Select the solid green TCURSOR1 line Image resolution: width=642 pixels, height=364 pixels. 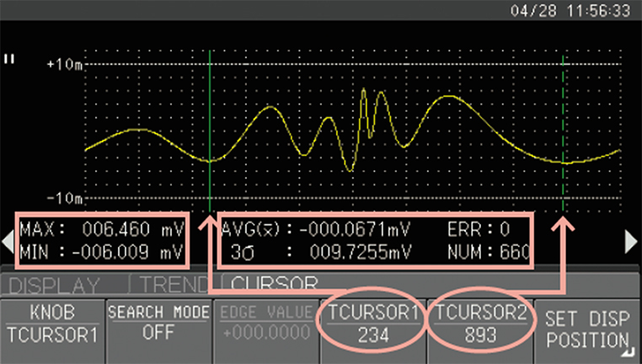210,131
